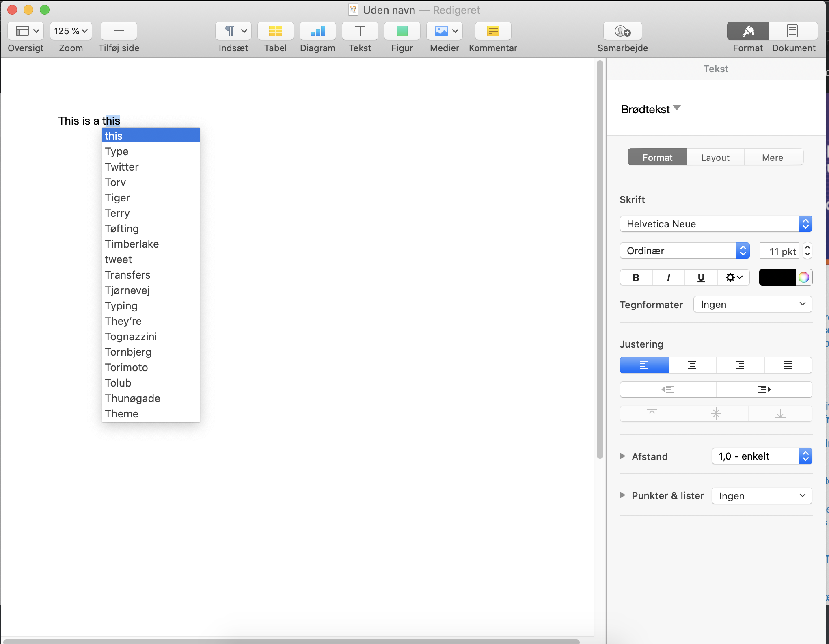Add a new page with Tilføj side
This screenshot has height=644, width=829.
(x=119, y=31)
